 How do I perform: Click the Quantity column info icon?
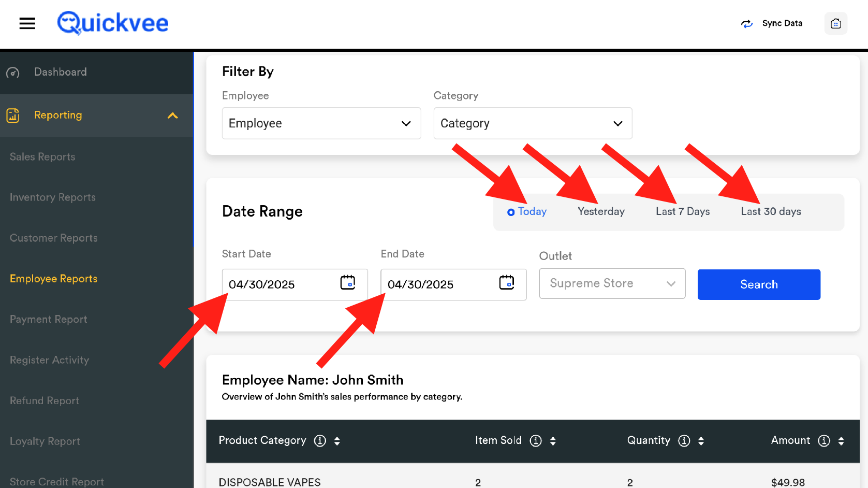click(684, 441)
